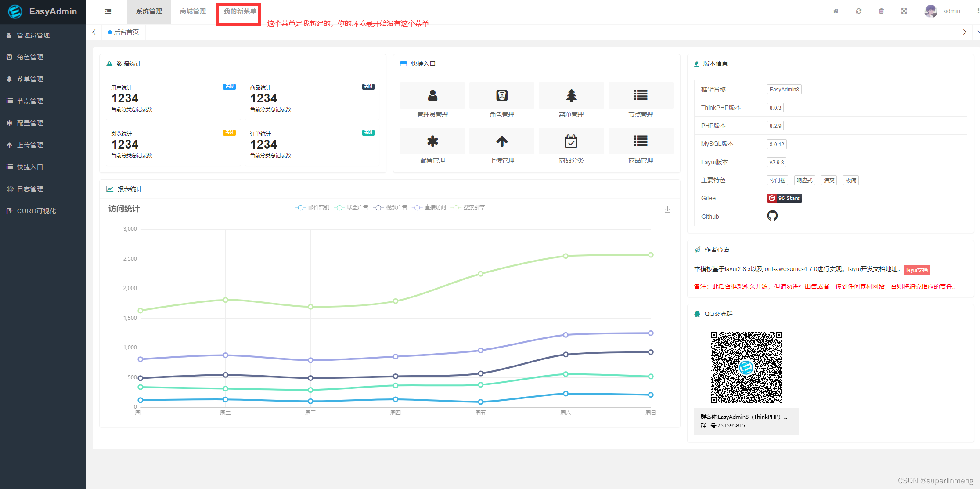The height and width of the screenshot is (489, 980).
Task: Switch to 商城管理 top menu
Action: pos(193,11)
